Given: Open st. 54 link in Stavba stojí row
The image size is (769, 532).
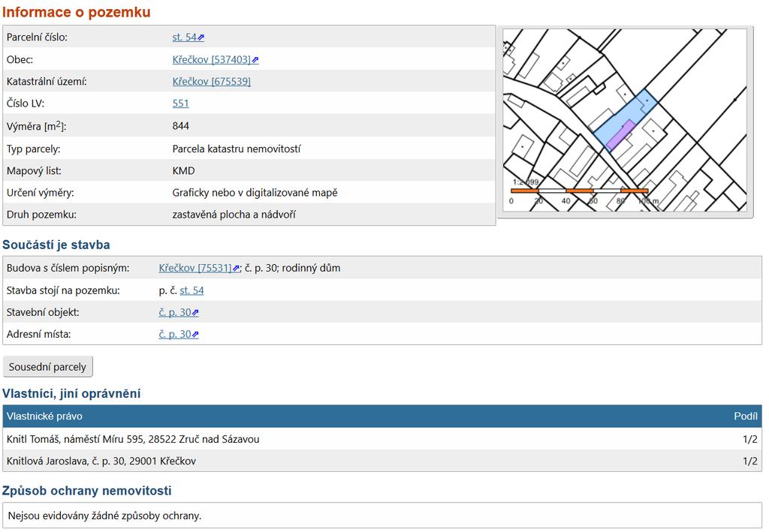Looking at the screenshot, I should point(191,290).
